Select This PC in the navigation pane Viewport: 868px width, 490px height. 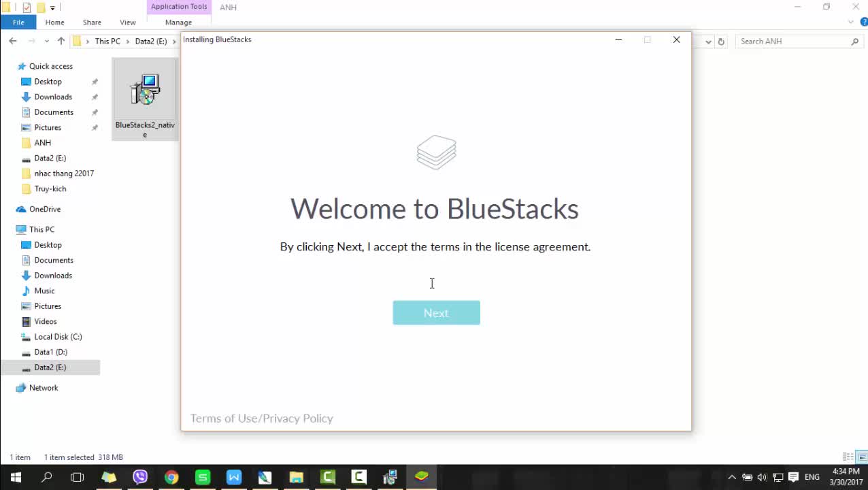tap(41, 229)
